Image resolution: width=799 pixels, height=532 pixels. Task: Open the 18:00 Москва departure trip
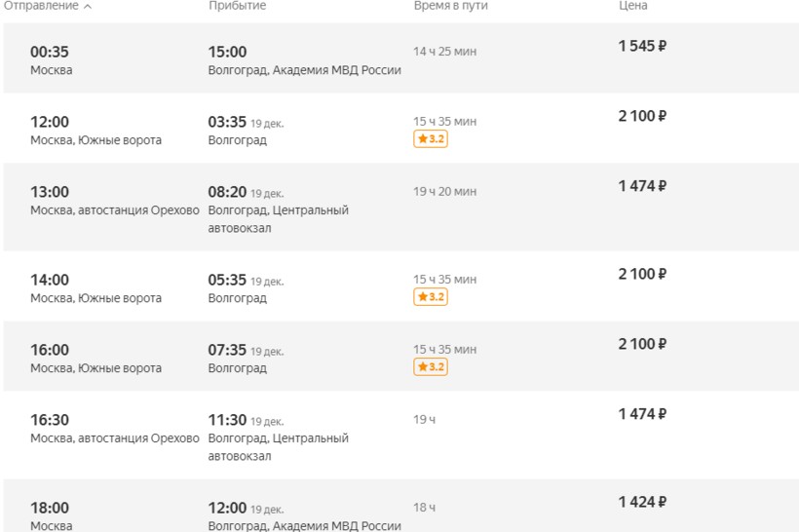click(x=401, y=506)
